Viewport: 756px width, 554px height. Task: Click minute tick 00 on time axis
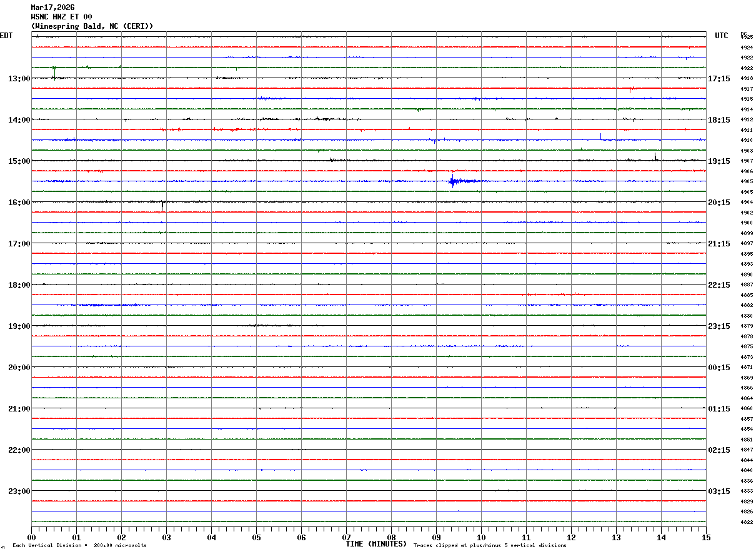tap(31, 537)
